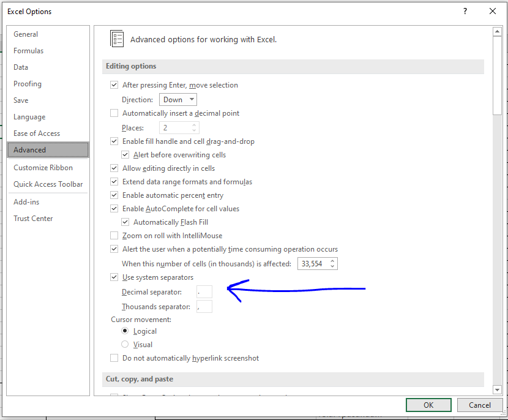Select the Visual cursor movement option
The height and width of the screenshot is (420, 508).
tap(125, 344)
